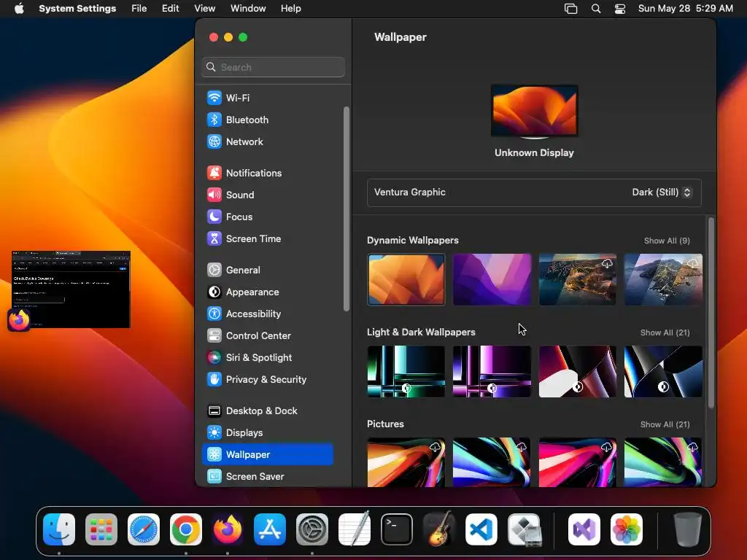Open Appearance settings pane
Image resolution: width=747 pixels, height=560 pixels.
(x=267, y=292)
